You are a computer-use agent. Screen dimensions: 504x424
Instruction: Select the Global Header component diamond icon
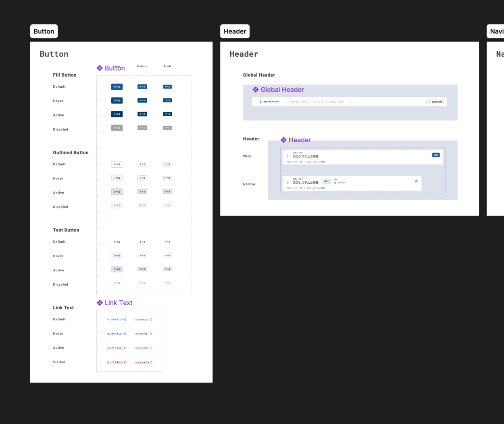coord(256,89)
